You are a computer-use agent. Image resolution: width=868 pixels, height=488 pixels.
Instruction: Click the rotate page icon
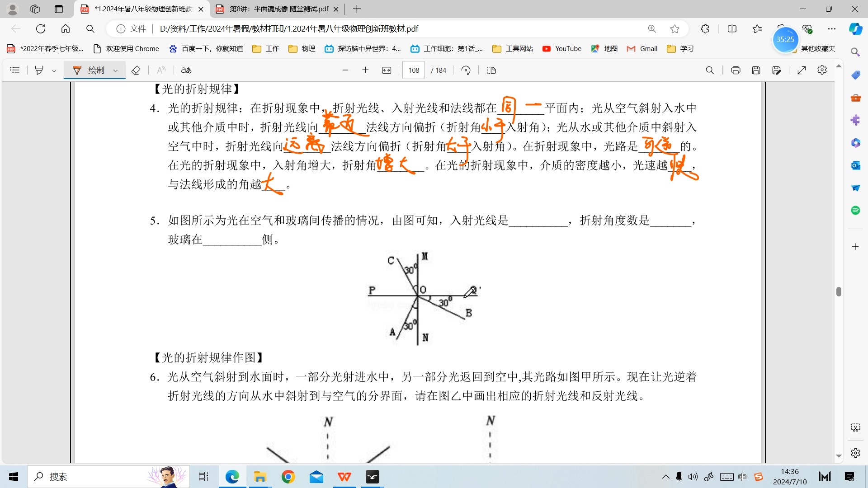[x=466, y=70]
